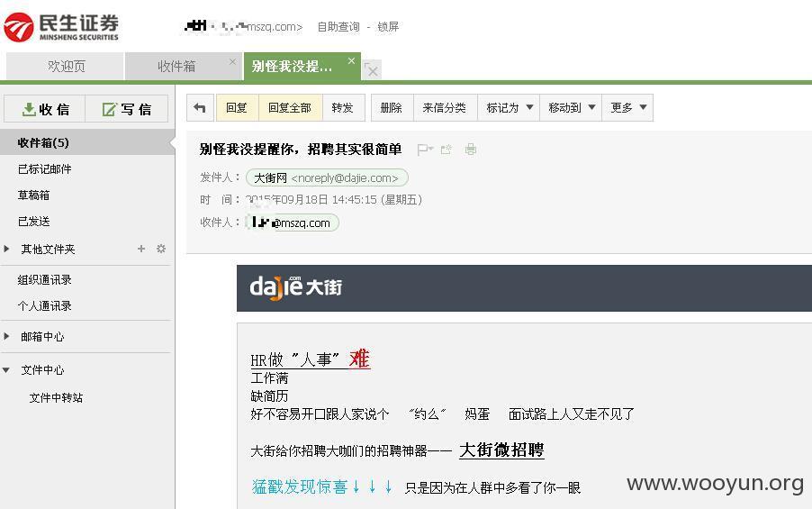This screenshot has width=812, height=509.
Task: Click 自助查询 link in header
Action: tap(338, 26)
